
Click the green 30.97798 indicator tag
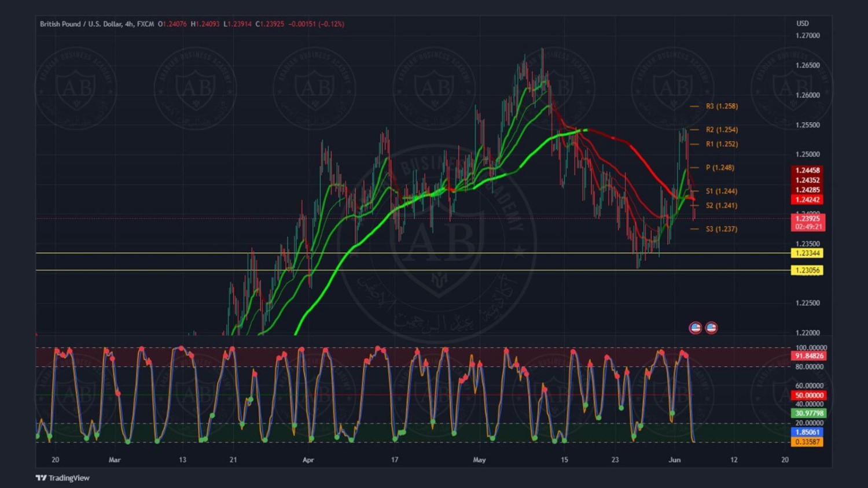click(x=808, y=413)
